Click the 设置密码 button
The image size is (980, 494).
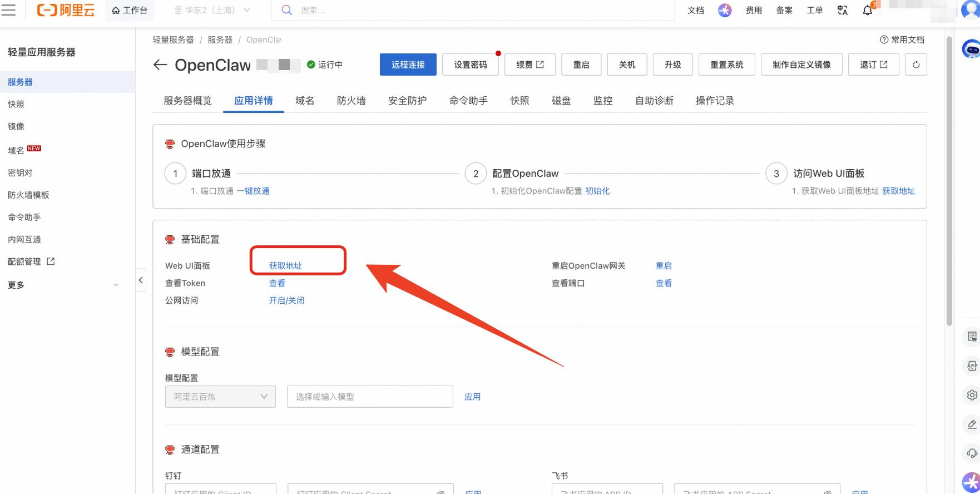(x=471, y=65)
